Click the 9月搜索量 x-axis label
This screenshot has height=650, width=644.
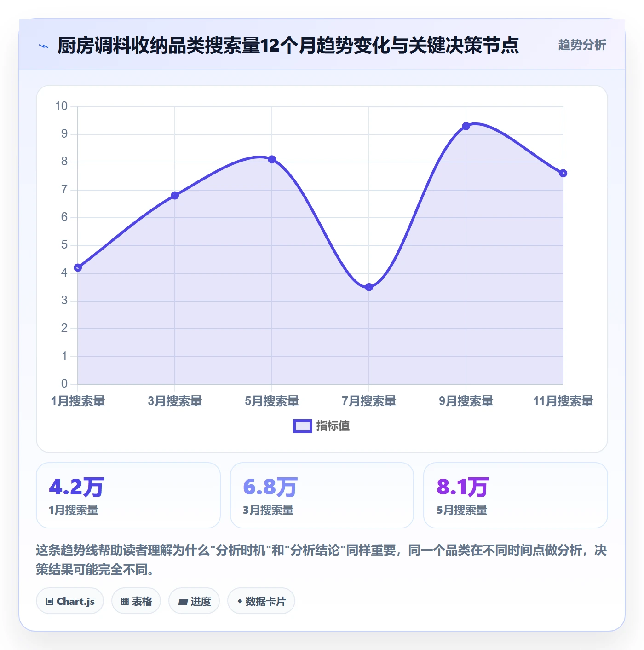(x=466, y=401)
